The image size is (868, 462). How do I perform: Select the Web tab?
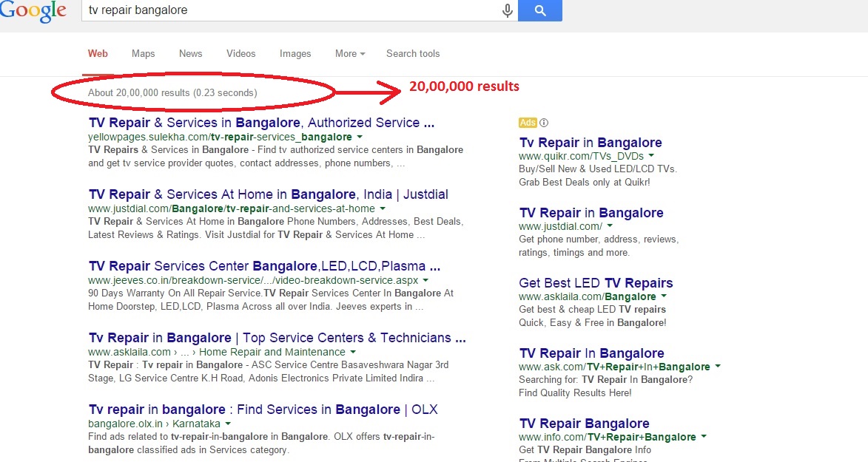(x=98, y=54)
